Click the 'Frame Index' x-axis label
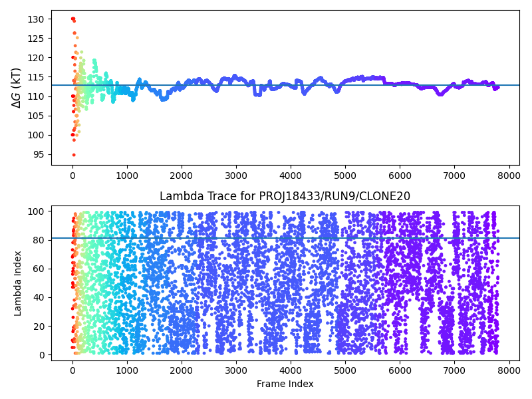The width and height of the screenshot is (532, 399). tap(285, 384)
